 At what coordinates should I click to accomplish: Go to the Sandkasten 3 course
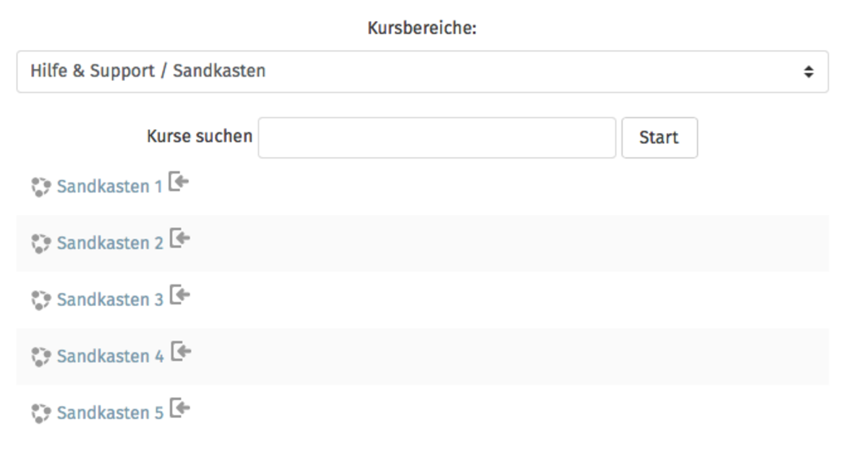(x=110, y=299)
